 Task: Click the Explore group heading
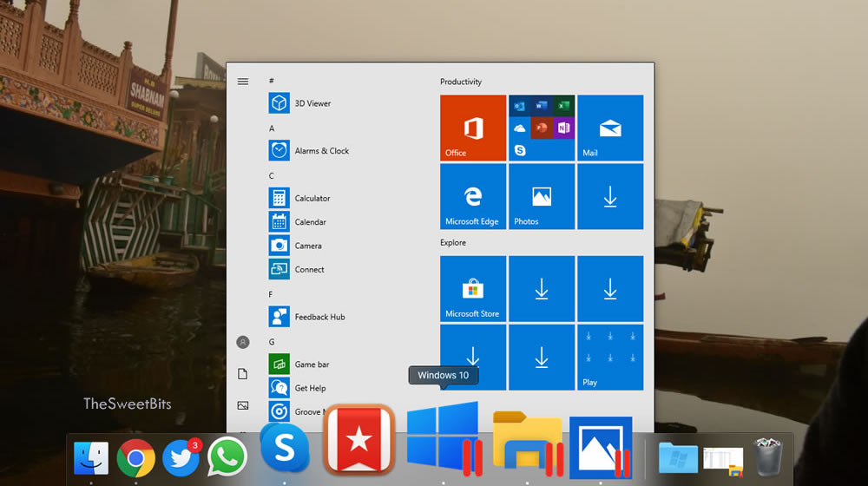point(453,242)
